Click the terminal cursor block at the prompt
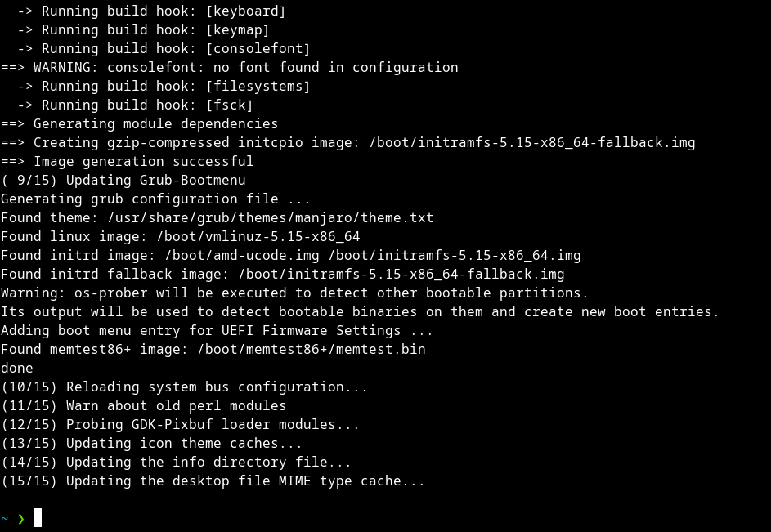The width and height of the screenshot is (771, 532). (38, 518)
